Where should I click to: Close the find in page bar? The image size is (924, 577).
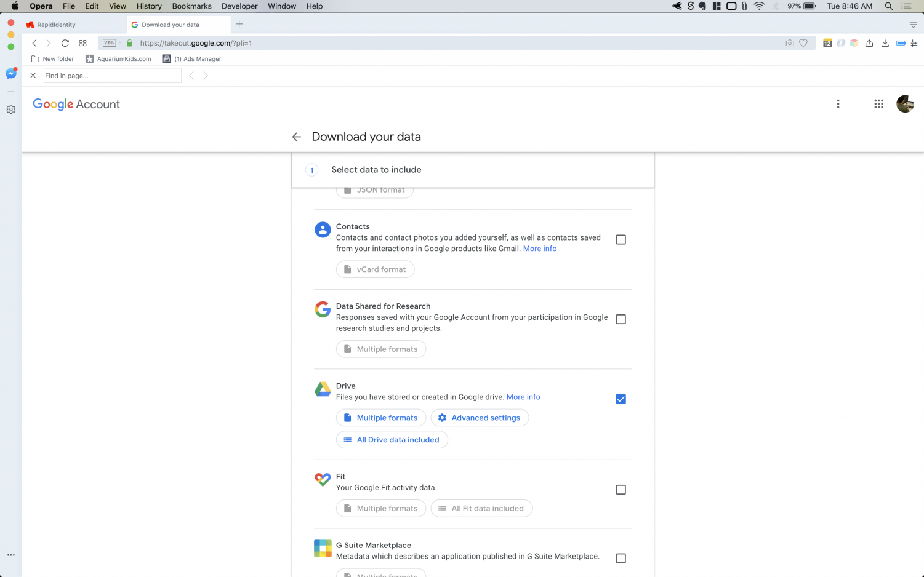pos(33,76)
